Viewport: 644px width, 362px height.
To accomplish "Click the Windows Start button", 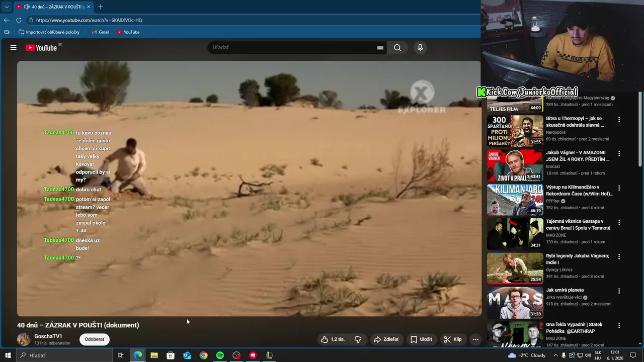I will (8, 355).
